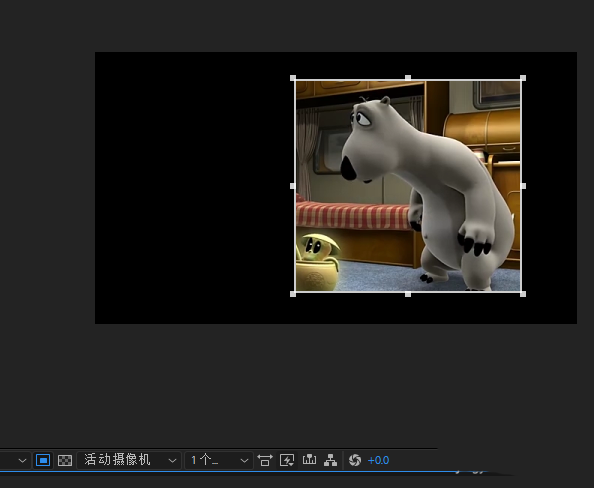
Task: Click the layer's top-left corner handle
Action: coord(293,78)
